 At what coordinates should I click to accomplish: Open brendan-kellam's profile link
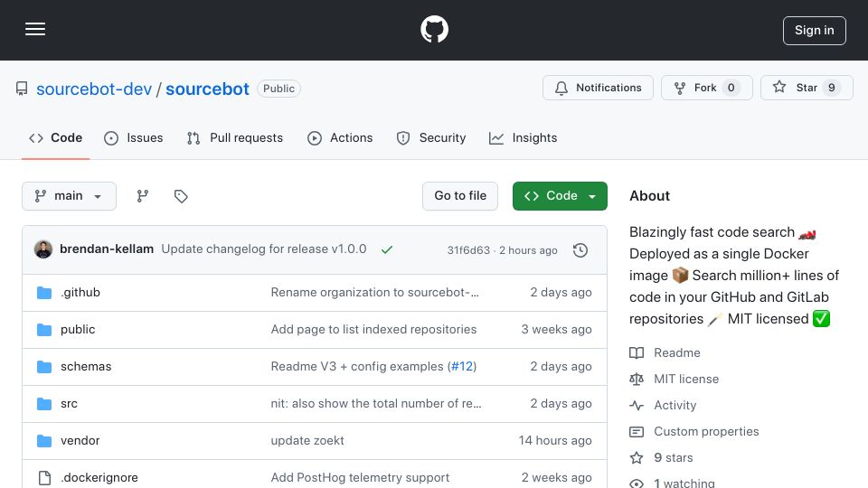(107, 249)
